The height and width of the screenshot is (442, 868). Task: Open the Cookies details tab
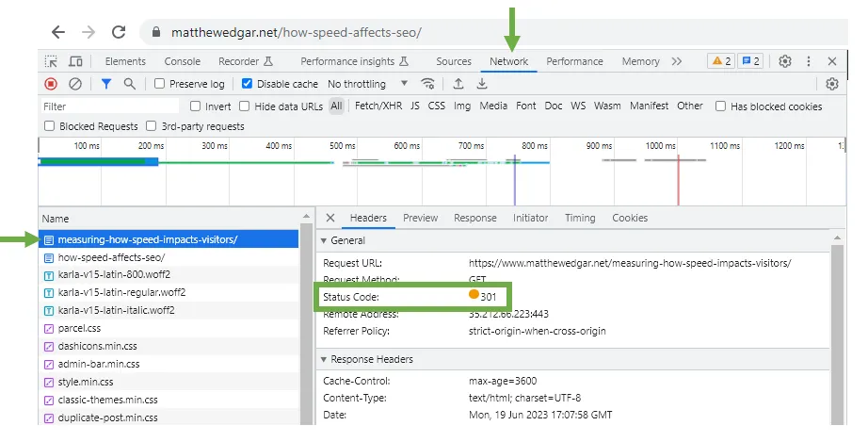point(630,218)
